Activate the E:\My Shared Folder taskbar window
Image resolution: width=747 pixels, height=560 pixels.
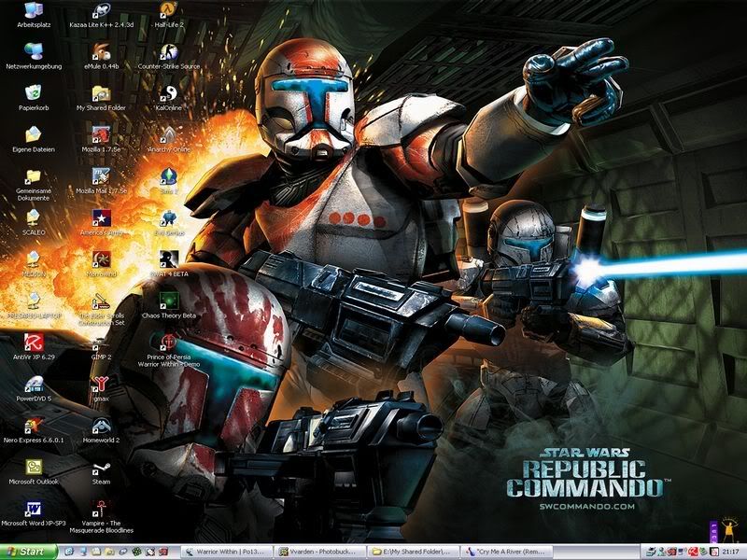point(414,552)
